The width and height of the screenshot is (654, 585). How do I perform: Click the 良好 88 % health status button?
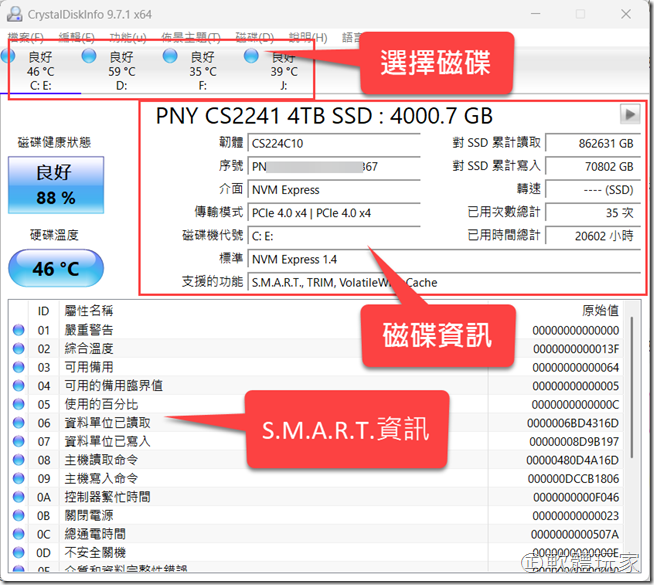pos(56,183)
